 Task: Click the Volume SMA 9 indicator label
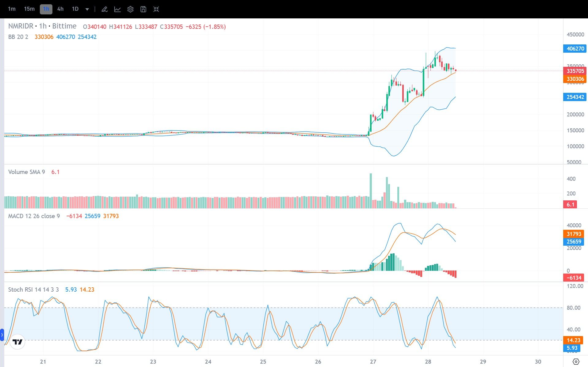(26, 172)
